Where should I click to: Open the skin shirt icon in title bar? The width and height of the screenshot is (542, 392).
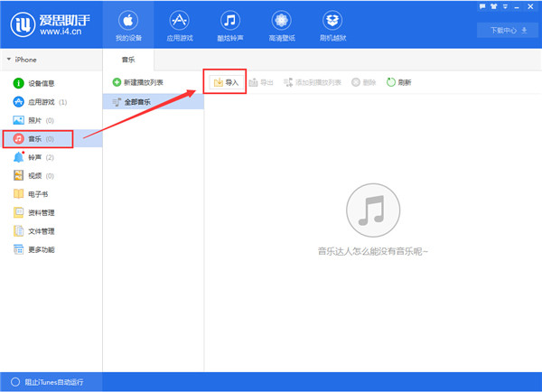tap(493, 6)
